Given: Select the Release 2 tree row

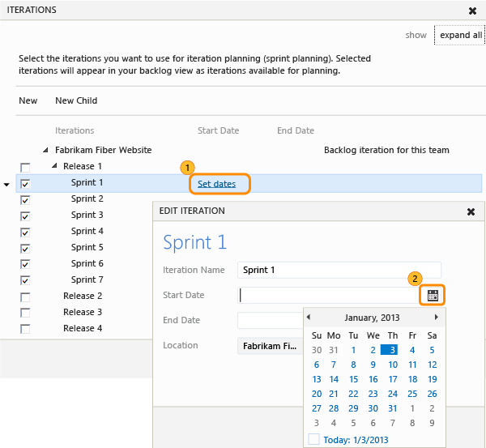Looking at the screenshot, I should (83, 296).
